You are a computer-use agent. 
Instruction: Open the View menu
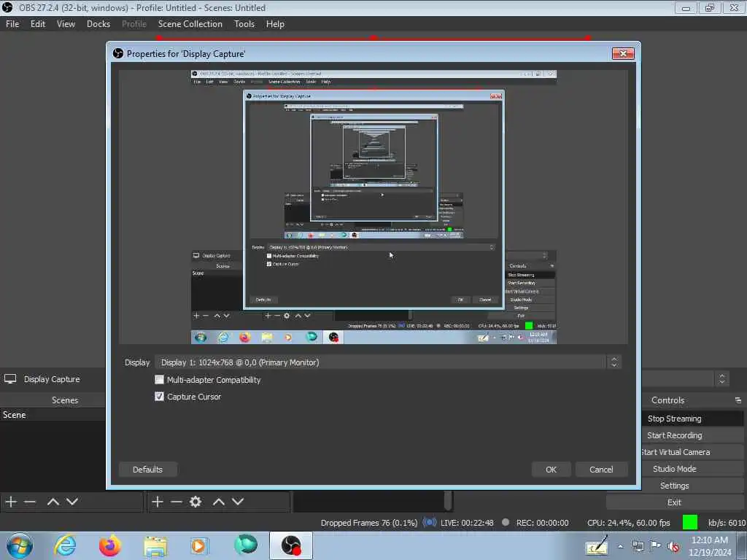click(x=66, y=24)
